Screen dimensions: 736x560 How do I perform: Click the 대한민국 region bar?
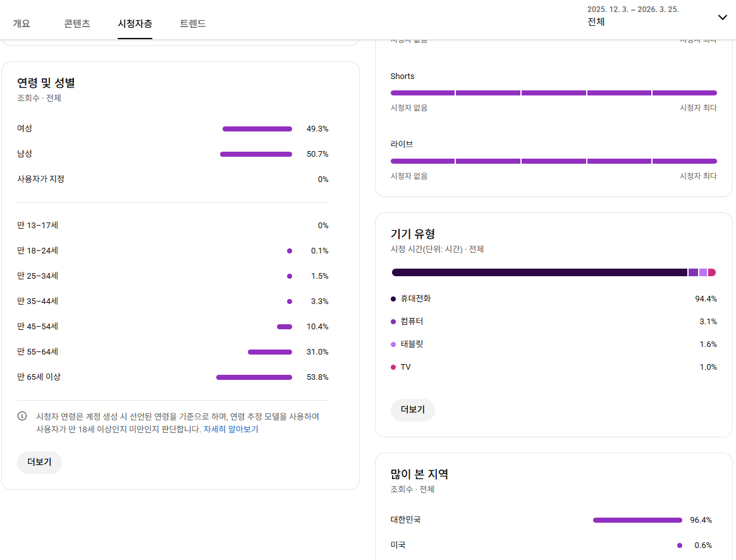click(x=637, y=520)
